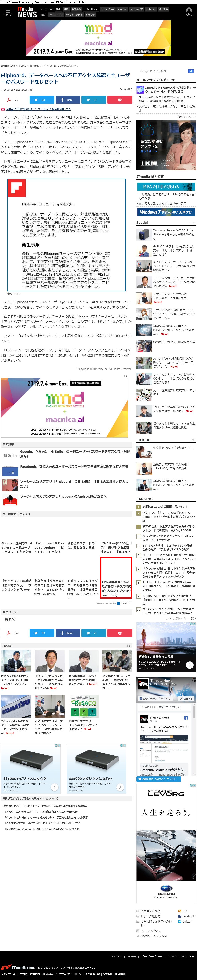Screen dimensions: 197x980
Task: Click the footer サイトマップ link
Action: pos(115,956)
